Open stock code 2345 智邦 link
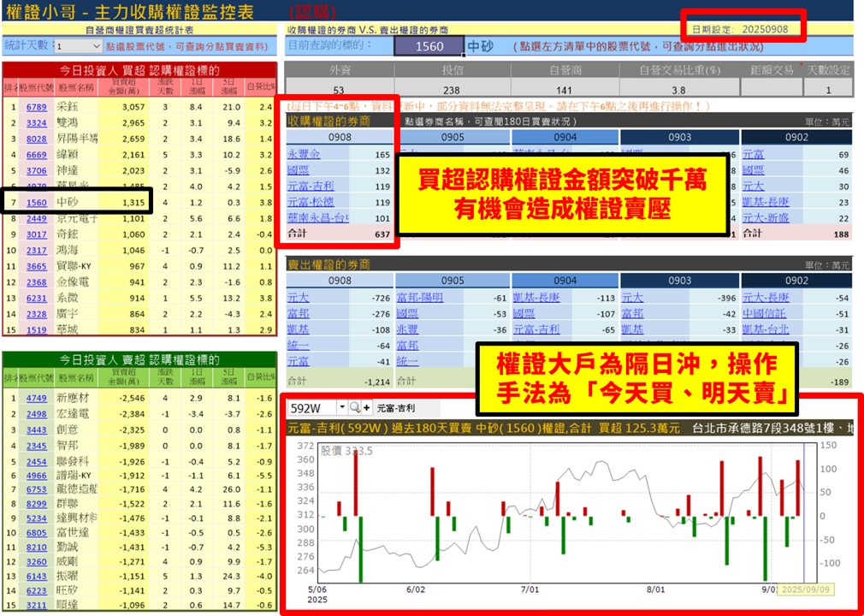The image size is (864, 616). 37,446
